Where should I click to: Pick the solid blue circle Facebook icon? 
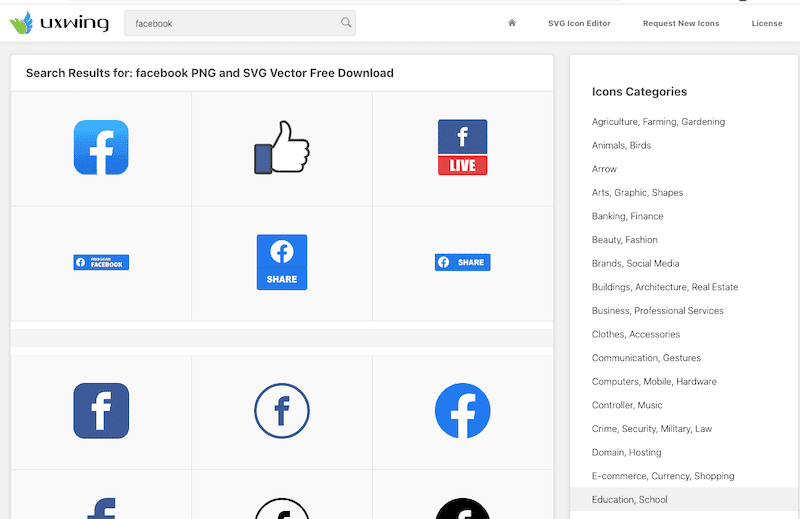(x=462, y=411)
